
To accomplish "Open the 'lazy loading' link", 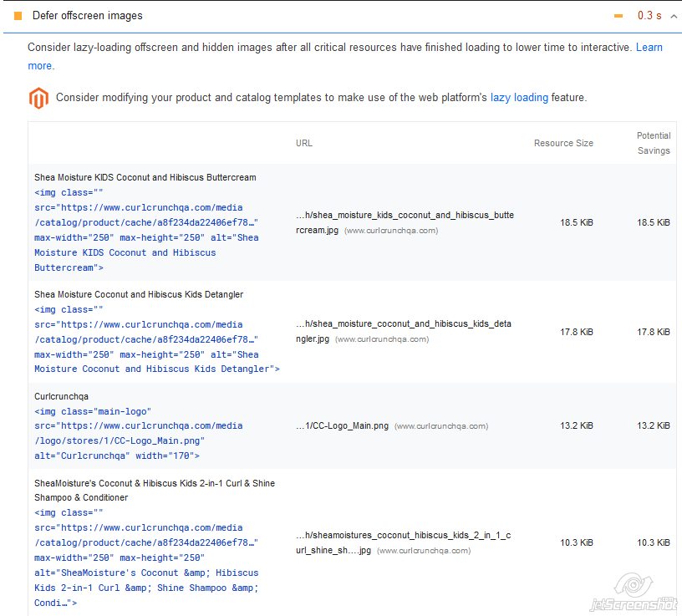I will point(519,98).
